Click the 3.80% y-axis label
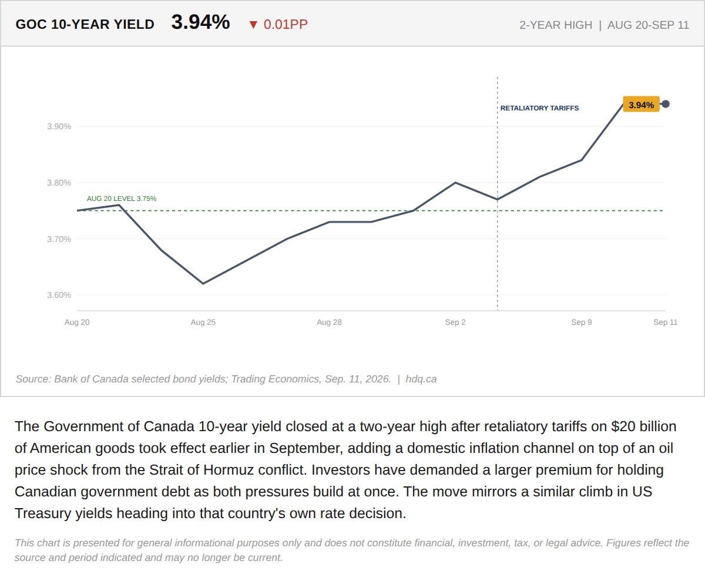705x588 pixels. pyautogui.click(x=59, y=183)
